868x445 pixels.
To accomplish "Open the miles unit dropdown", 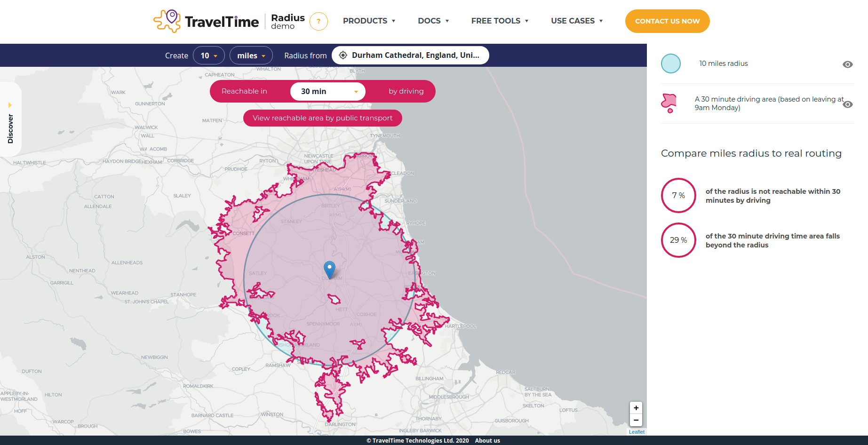I will [x=251, y=55].
